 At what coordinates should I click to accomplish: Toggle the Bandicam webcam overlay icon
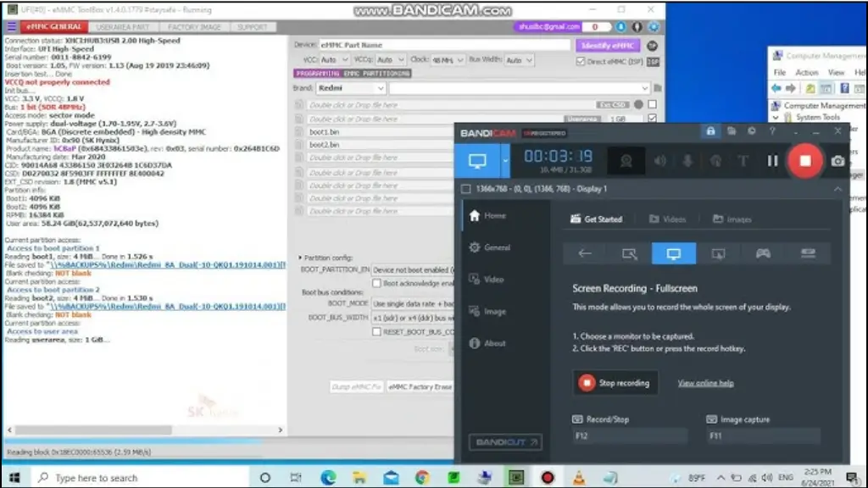[x=626, y=161]
